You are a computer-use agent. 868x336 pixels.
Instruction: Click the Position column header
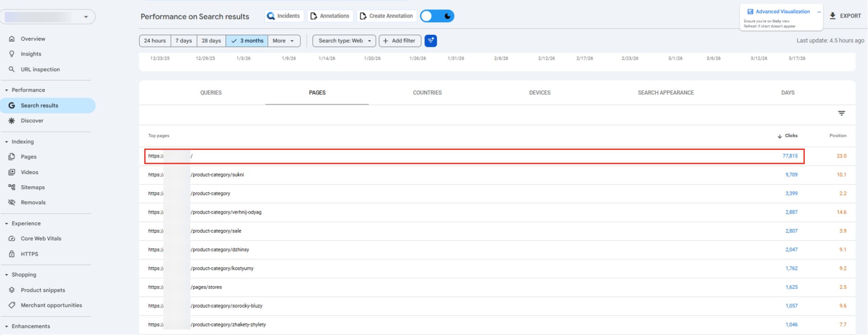[x=838, y=136]
